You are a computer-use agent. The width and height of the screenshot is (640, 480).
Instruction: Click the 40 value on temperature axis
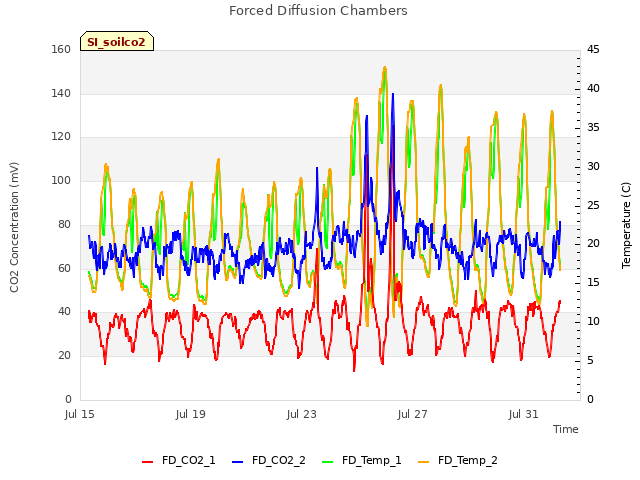[593, 89]
